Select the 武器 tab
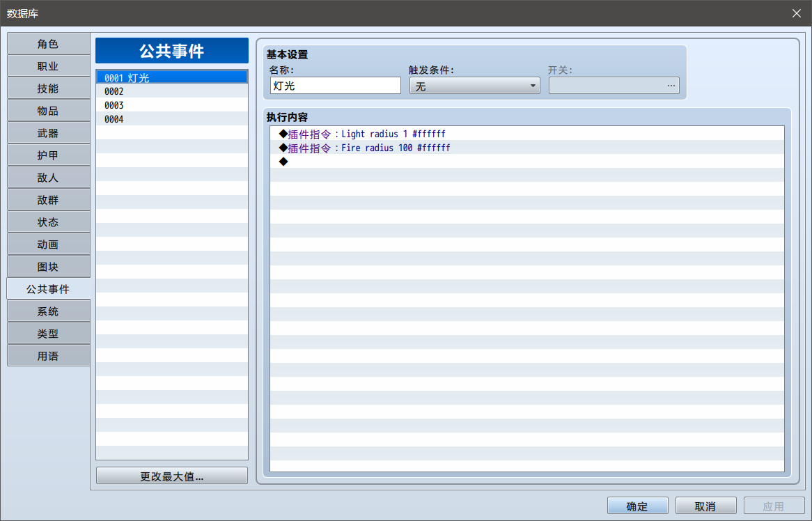 click(x=48, y=133)
